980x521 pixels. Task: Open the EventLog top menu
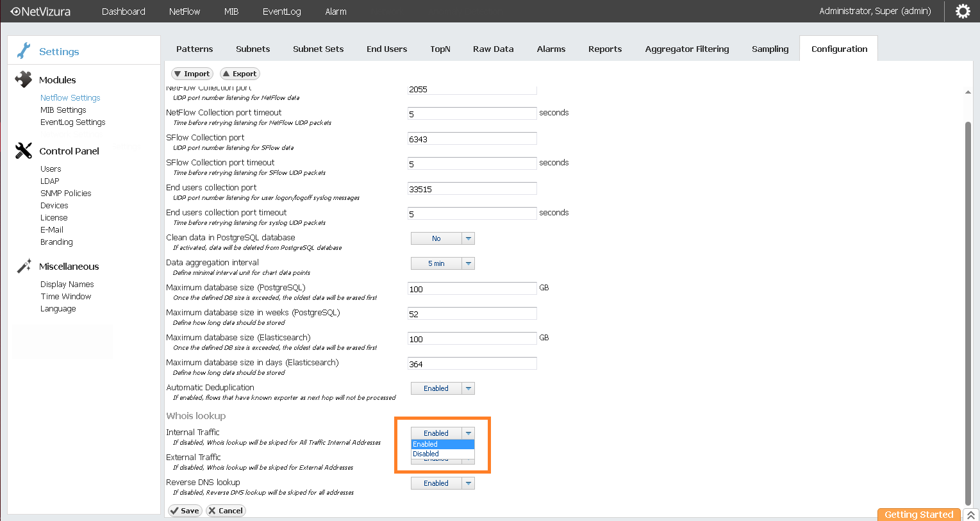click(x=281, y=12)
